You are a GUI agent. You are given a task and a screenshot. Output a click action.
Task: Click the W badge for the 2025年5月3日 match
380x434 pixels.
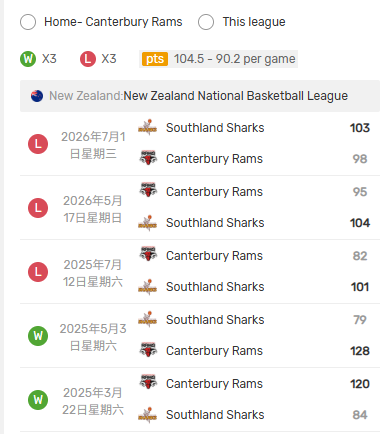click(38, 336)
